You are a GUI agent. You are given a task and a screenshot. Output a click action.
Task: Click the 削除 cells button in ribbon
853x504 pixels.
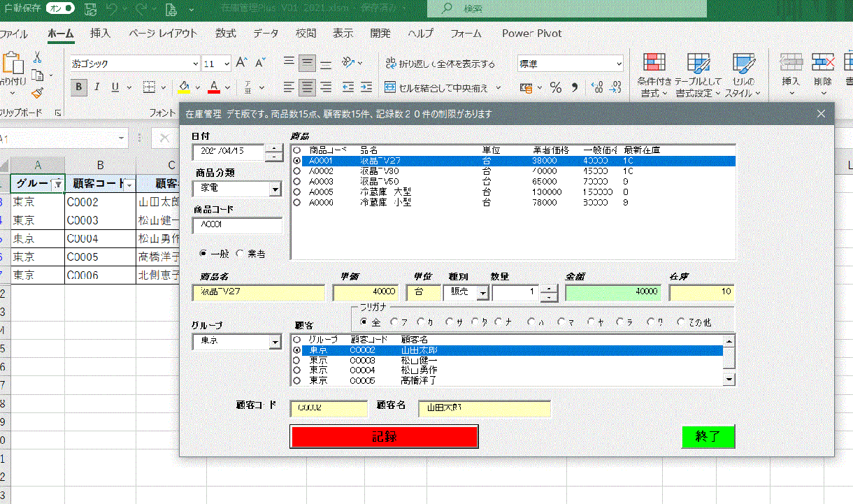[823, 75]
